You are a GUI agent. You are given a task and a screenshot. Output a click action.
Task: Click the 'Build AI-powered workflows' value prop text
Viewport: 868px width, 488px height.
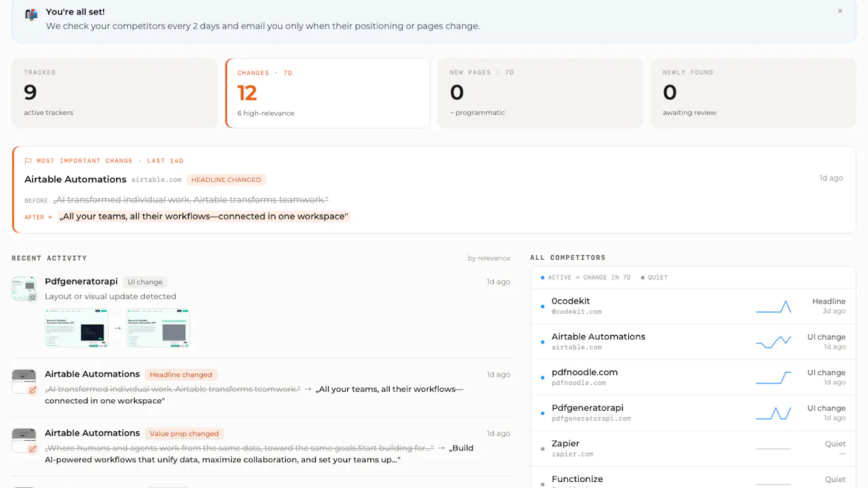pos(259,454)
